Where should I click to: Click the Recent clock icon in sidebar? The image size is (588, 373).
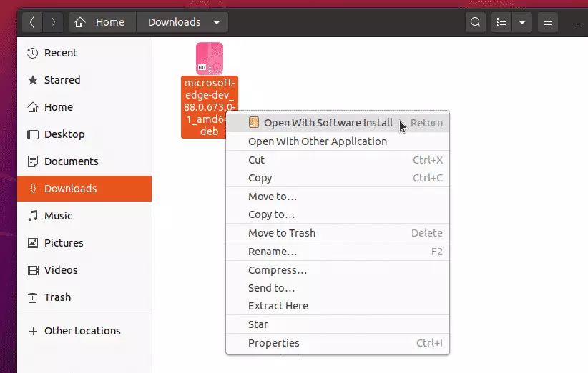point(33,53)
